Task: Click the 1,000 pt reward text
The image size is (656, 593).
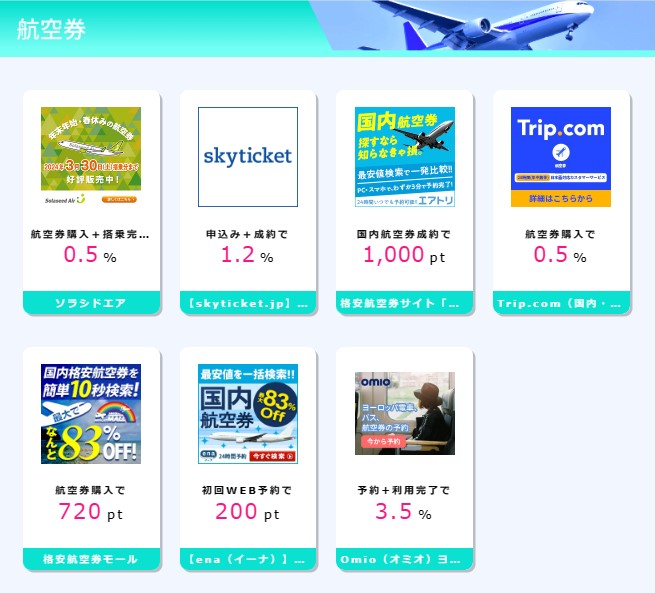Action: [404, 254]
